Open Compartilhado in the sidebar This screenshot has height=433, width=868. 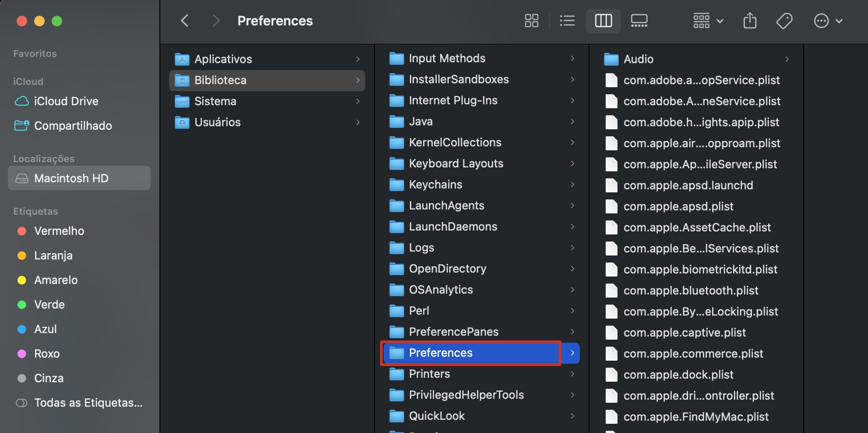(74, 126)
